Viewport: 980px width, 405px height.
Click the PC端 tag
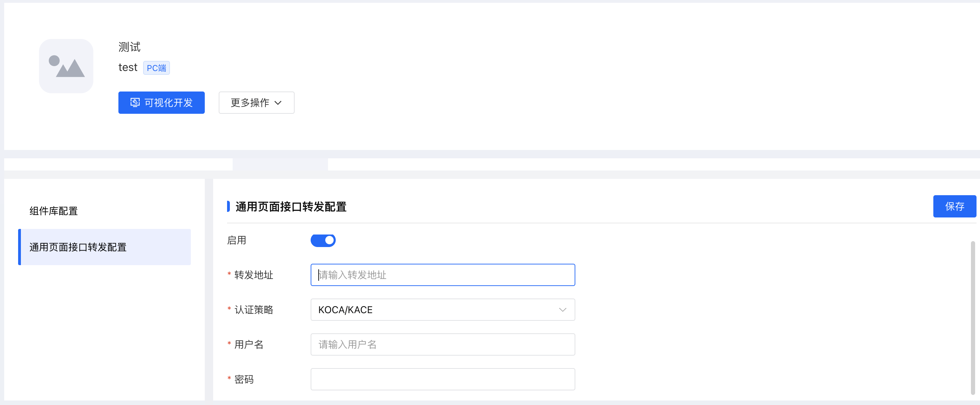pos(156,68)
